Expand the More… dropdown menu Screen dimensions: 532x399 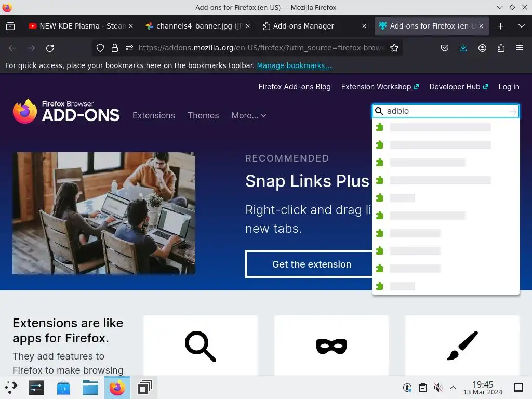(249, 116)
